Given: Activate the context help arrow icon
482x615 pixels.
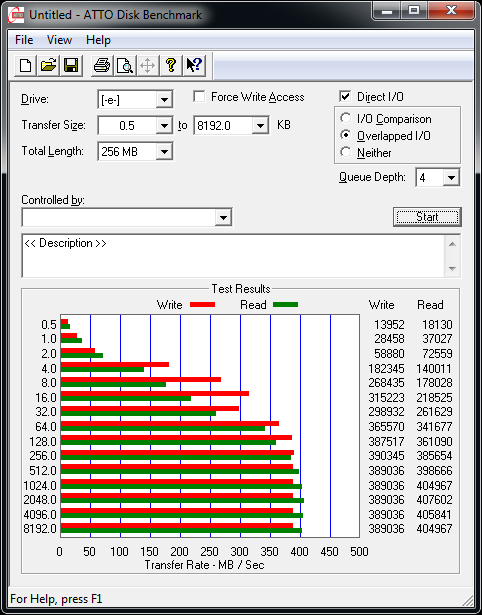Looking at the screenshot, I should coord(193,65).
